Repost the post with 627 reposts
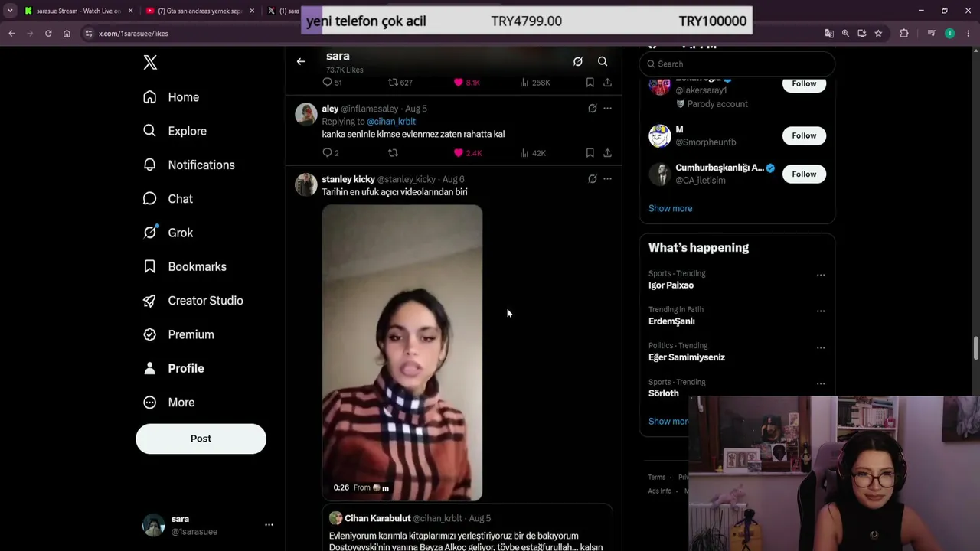This screenshot has width=980, height=551. (x=400, y=83)
